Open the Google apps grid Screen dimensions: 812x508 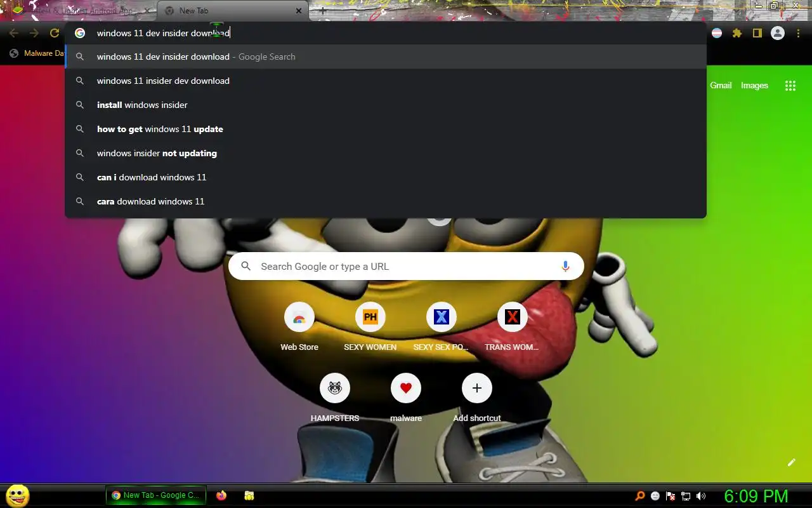(790, 86)
